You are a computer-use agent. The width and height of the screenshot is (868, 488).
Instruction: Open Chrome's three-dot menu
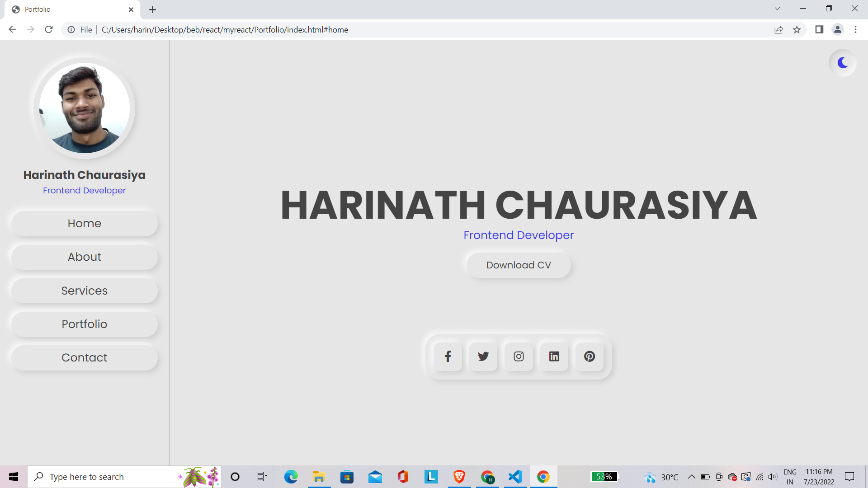coord(855,29)
